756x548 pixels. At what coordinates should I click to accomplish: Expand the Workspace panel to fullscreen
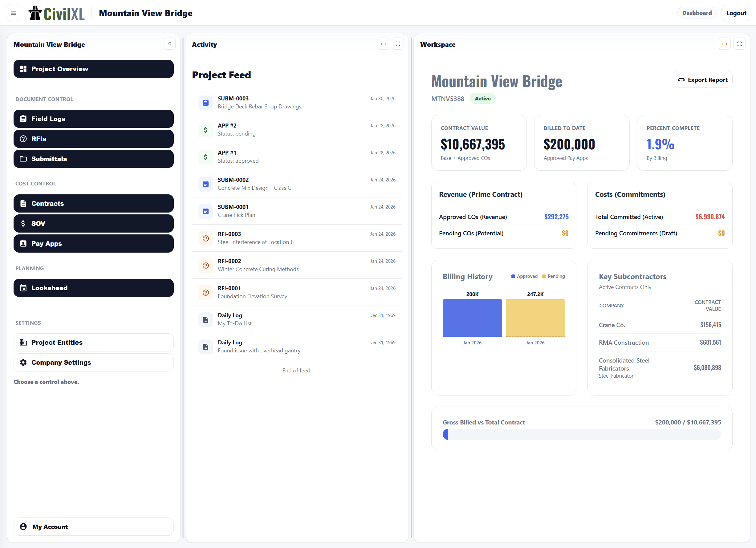[739, 43]
